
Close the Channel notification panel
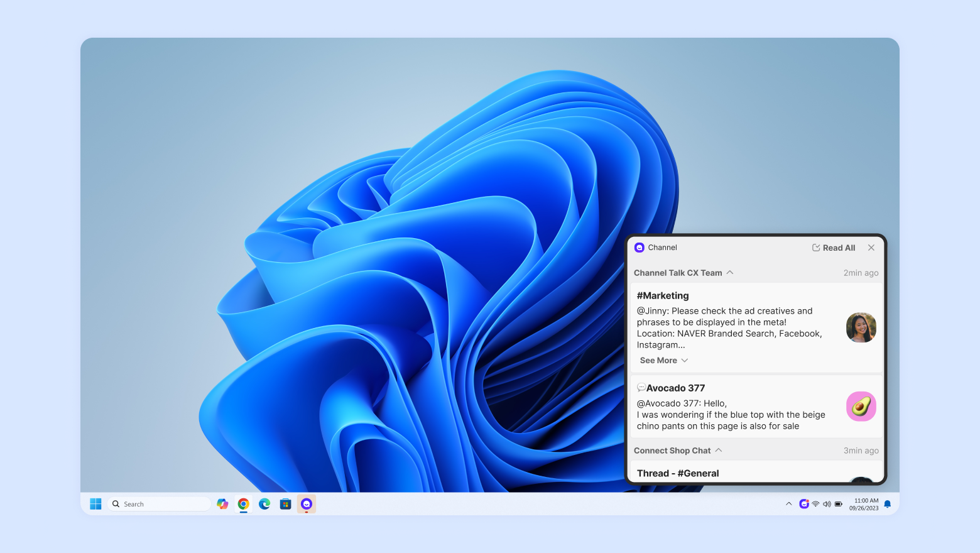pyautogui.click(x=871, y=248)
